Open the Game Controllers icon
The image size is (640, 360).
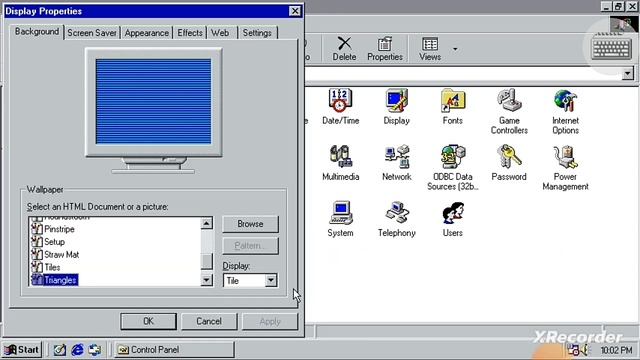click(x=509, y=111)
